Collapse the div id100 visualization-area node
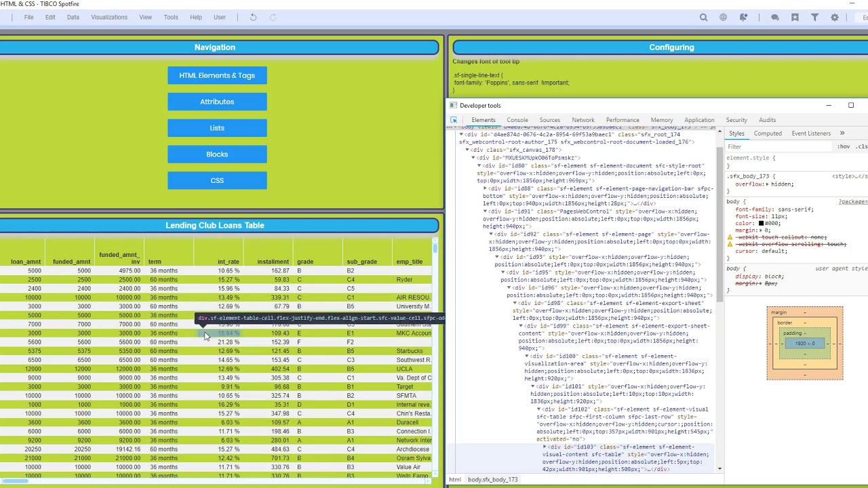The image size is (868, 488). tap(528, 357)
